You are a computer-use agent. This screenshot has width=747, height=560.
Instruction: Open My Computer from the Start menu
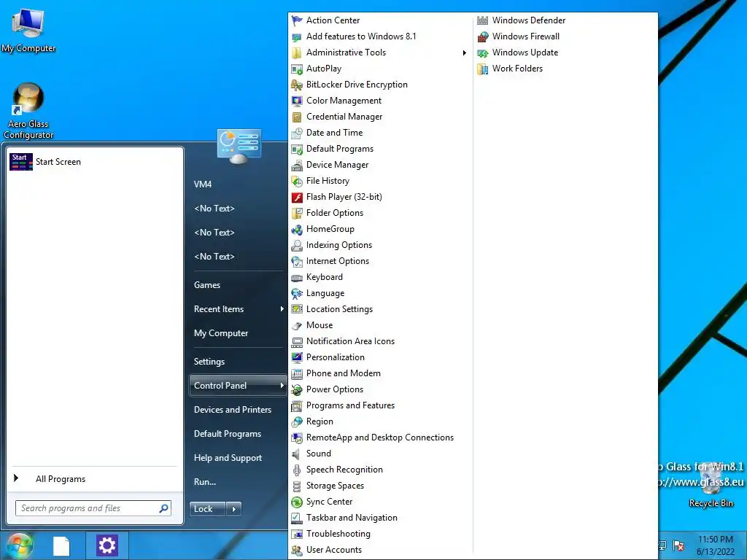coord(237,333)
